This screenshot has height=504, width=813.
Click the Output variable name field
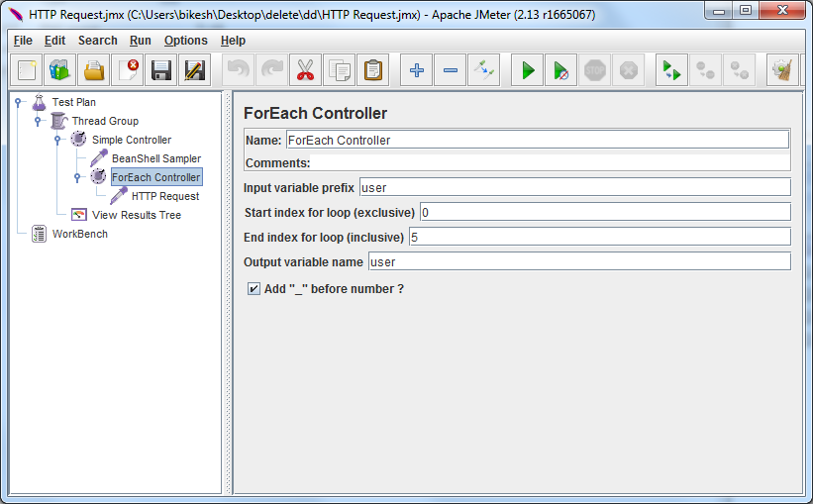tap(579, 261)
